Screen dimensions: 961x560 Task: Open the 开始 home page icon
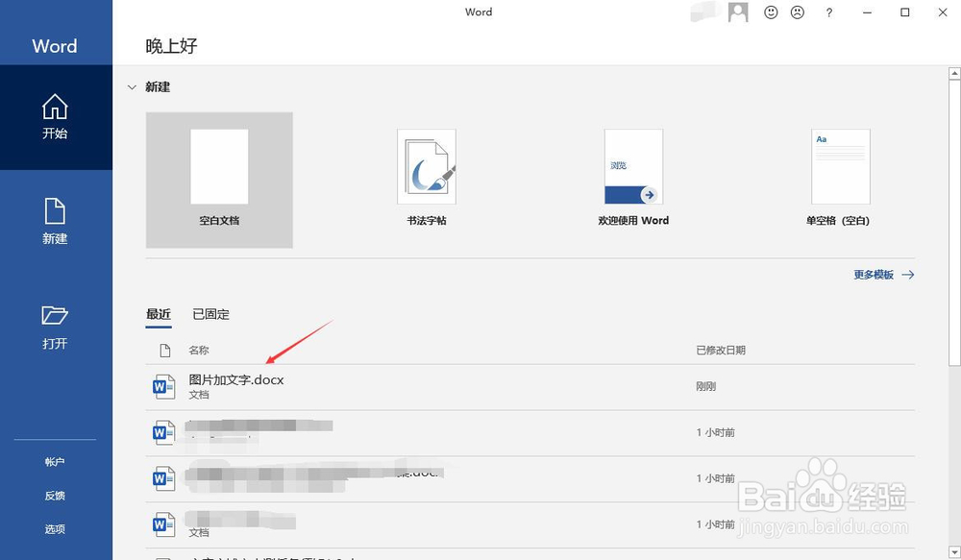coord(55,107)
